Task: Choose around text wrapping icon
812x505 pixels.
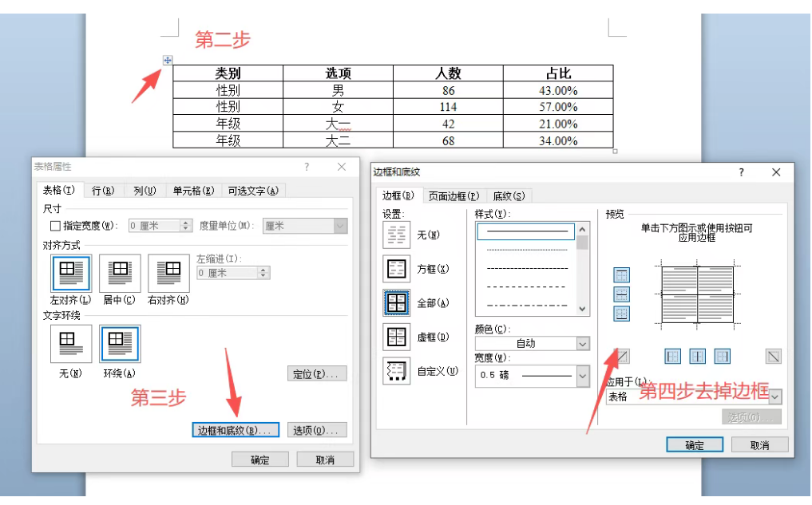Action: coord(120,344)
